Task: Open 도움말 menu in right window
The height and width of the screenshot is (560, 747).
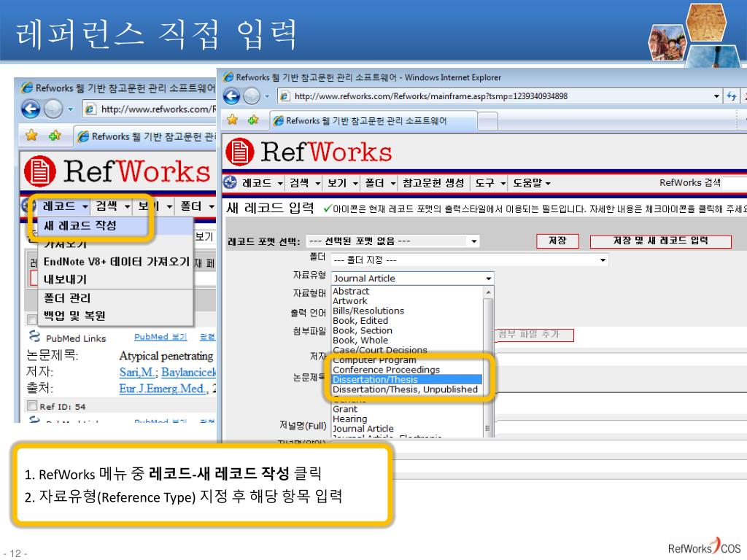Action: [531, 183]
